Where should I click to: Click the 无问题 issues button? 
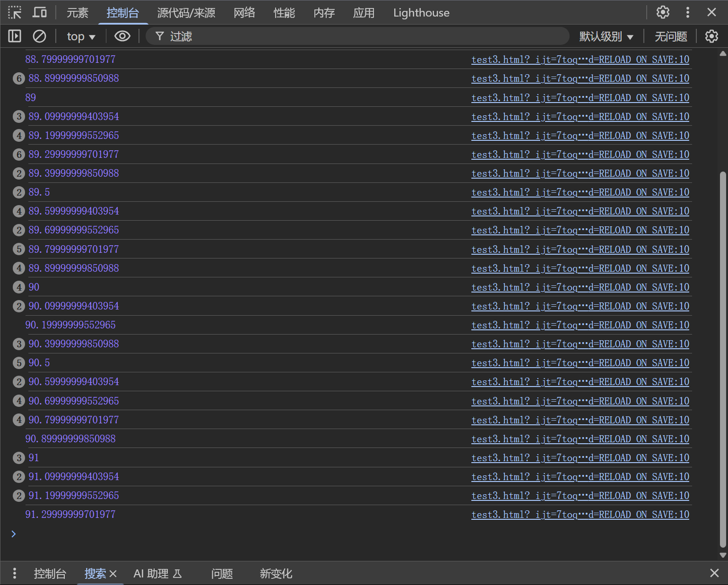pos(670,36)
